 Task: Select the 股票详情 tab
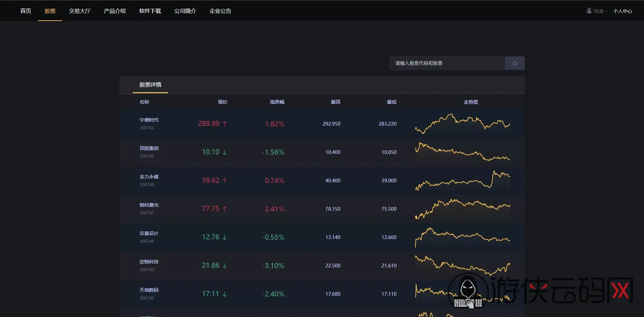coord(150,85)
